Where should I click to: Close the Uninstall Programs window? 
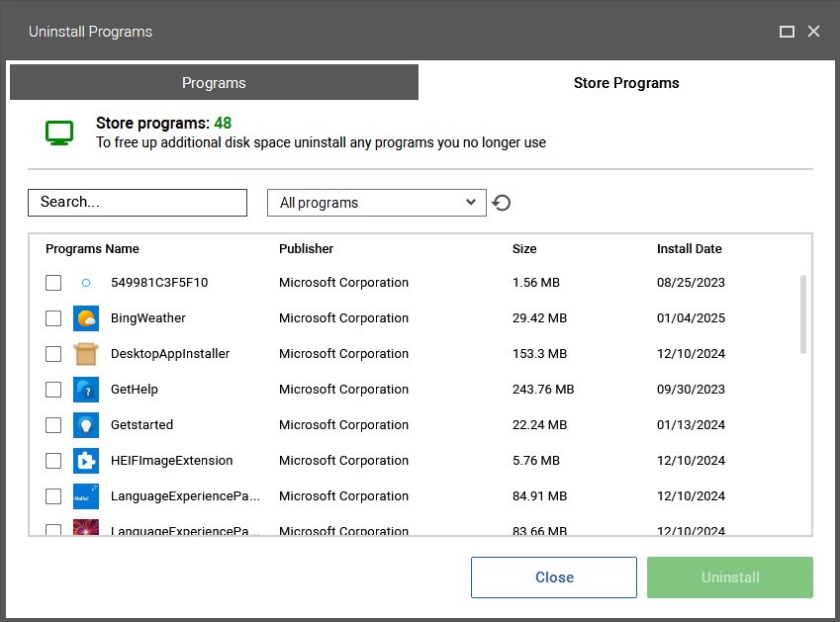click(x=813, y=32)
